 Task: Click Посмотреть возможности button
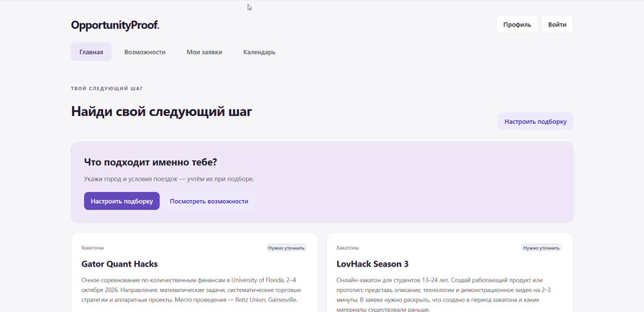tap(209, 201)
